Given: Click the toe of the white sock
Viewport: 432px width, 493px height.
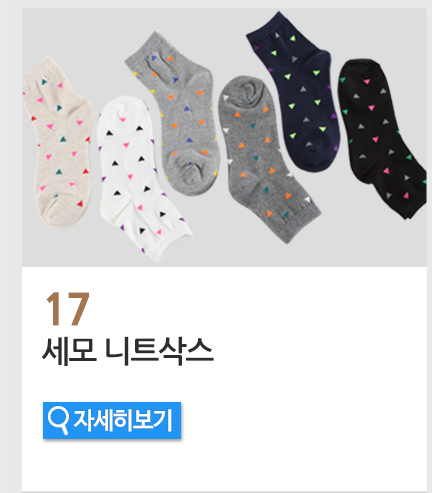Looking at the screenshot, I should tap(120, 112).
